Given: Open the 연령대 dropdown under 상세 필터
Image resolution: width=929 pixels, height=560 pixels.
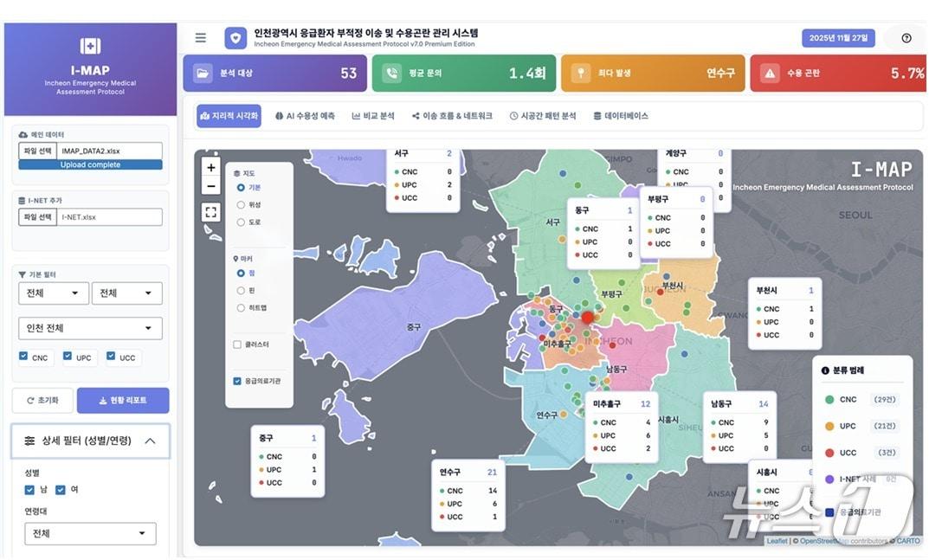Looking at the screenshot, I should pos(90,534).
